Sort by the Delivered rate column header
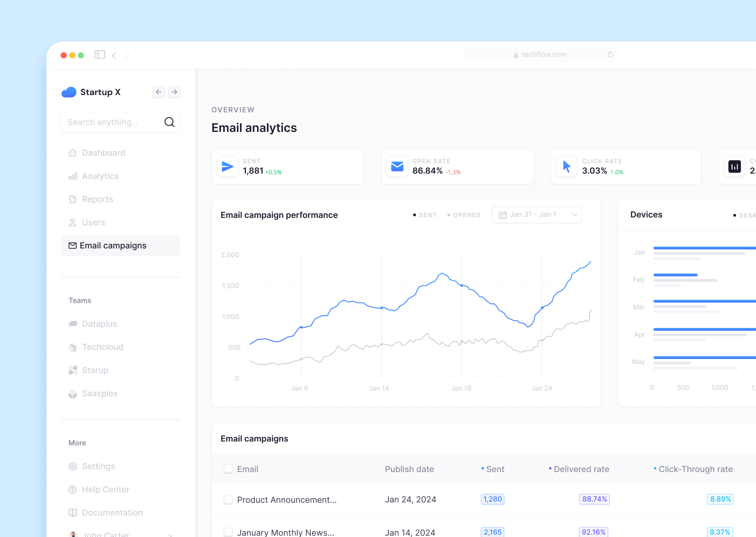Image resolution: width=756 pixels, height=537 pixels. tap(579, 469)
